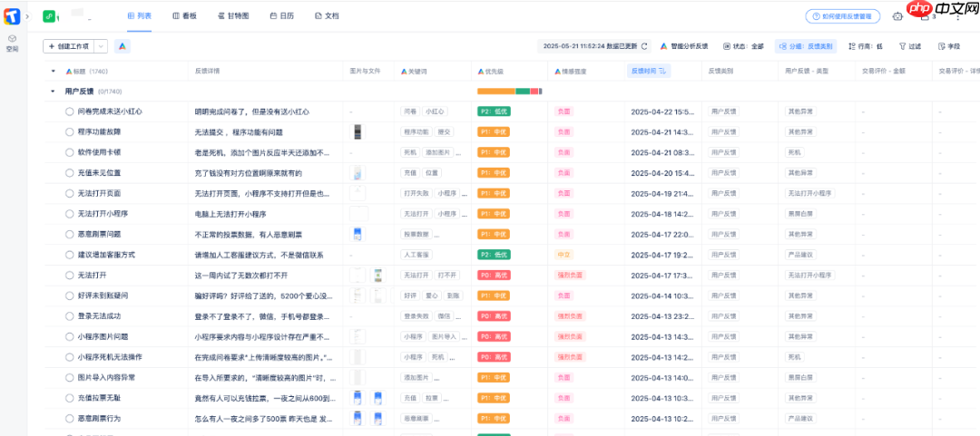This screenshot has height=436, width=980.
Task: Click the TAPD logo icon
Action: 12,17
